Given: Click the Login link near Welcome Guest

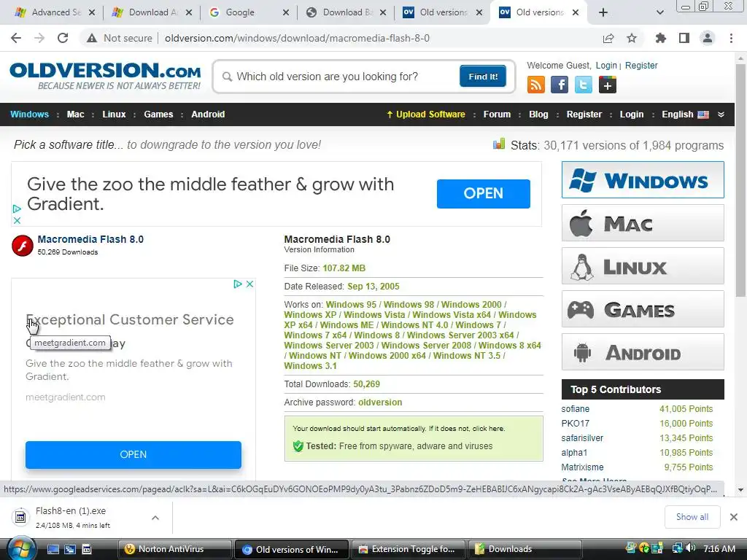Looking at the screenshot, I should (606, 65).
